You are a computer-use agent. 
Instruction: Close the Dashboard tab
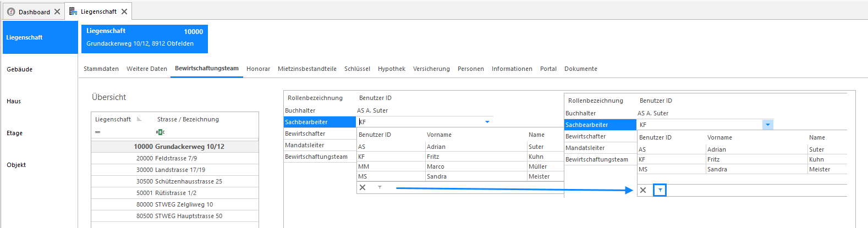point(57,12)
